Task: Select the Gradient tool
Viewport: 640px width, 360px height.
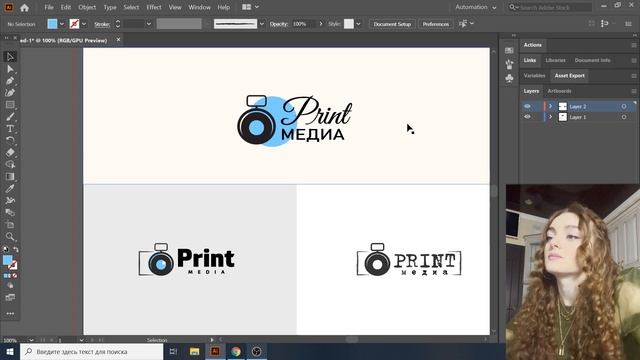Action: (x=10, y=177)
